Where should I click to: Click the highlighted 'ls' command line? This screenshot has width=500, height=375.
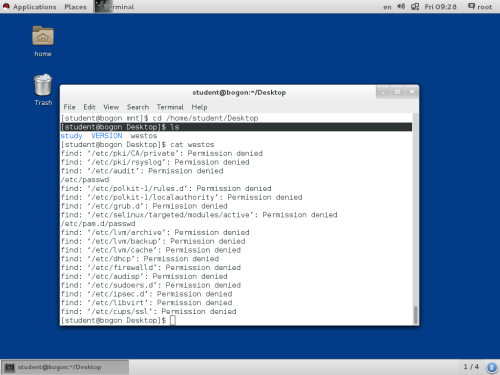point(236,127)
